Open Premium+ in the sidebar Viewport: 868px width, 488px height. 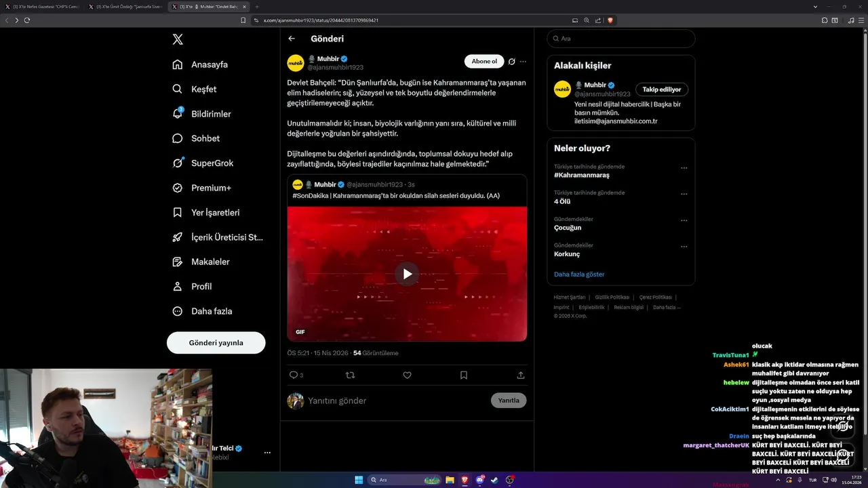pyautogui.click(x=201, y=188)
